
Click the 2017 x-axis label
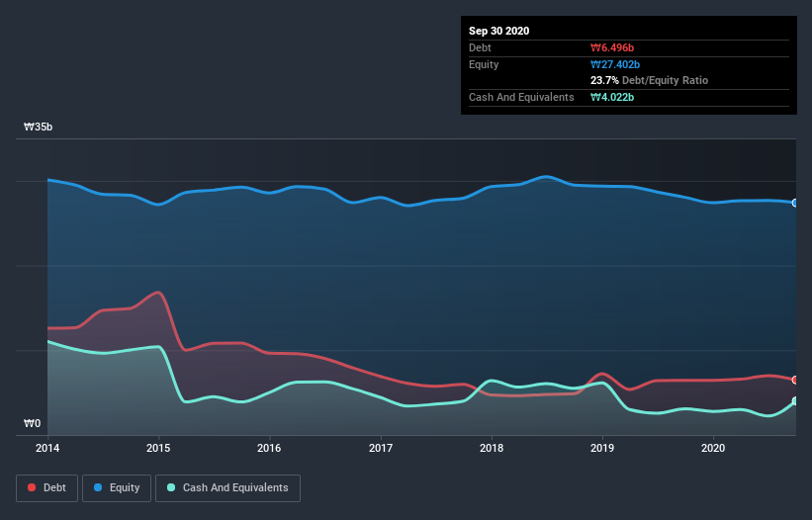[x=381, y=448]
